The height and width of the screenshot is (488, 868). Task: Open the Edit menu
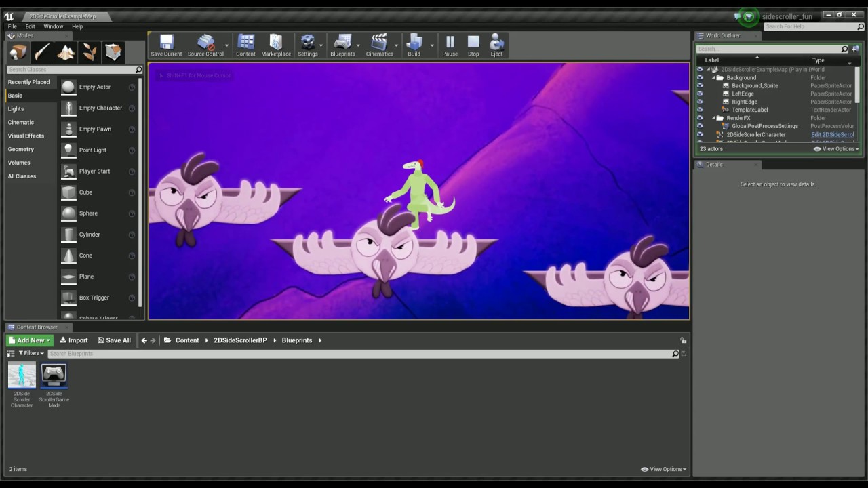[30, 26]
